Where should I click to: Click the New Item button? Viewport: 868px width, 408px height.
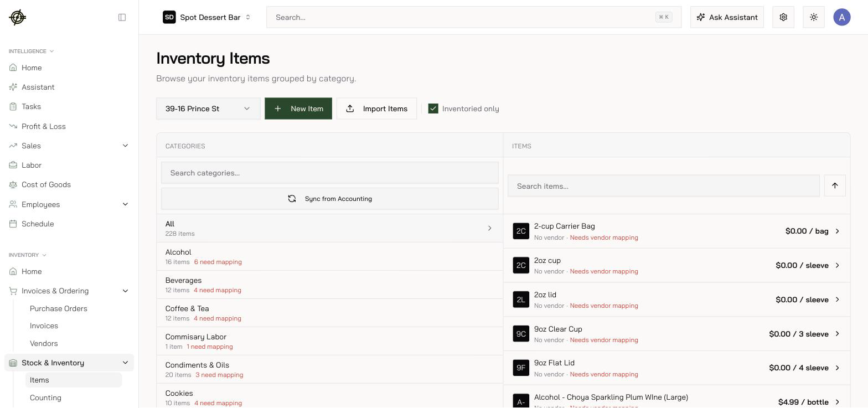(x=298, y=109)
